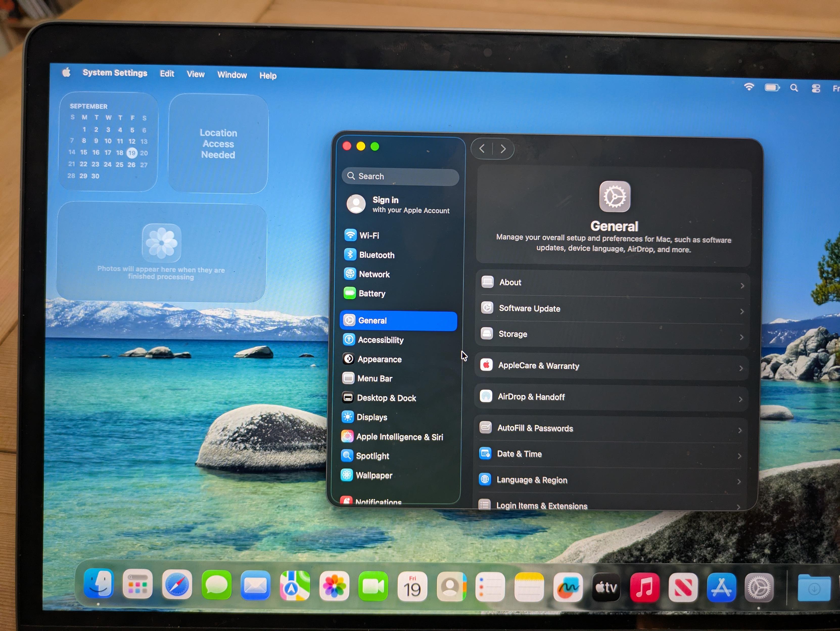Select Bluetooth in the sidebar

tap(376, 255)
